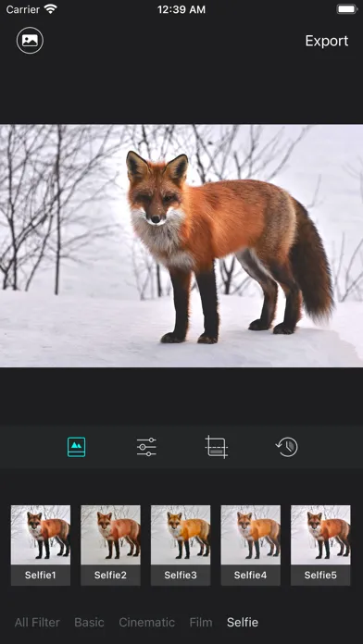Open the photo library picker icon

(x=30, y=41)
